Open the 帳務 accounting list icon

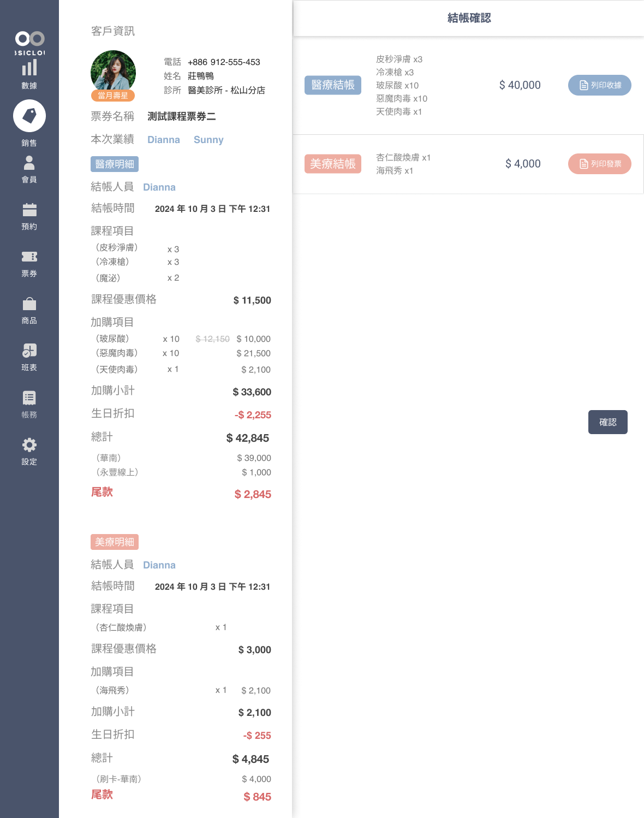29,398
